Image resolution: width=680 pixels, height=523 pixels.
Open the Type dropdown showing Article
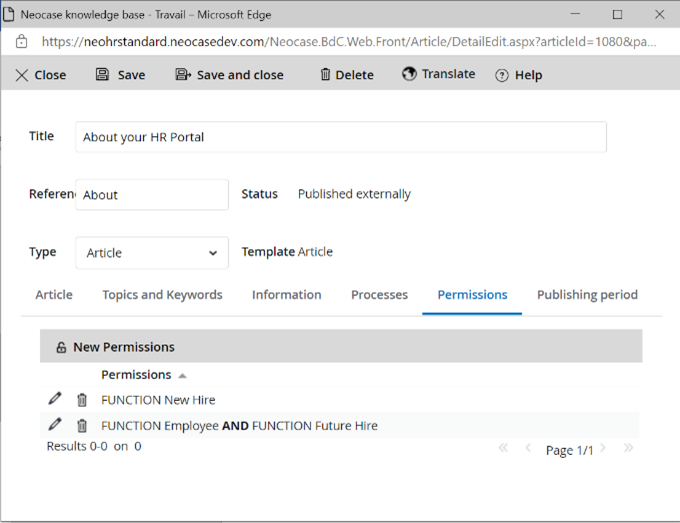pyautogui.click(x=152, y=253)
